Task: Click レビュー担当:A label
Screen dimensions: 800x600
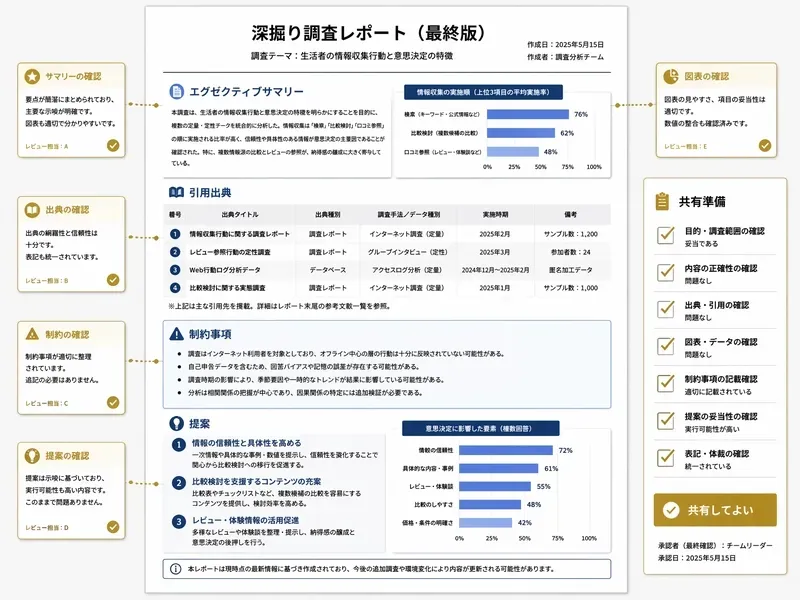Action: click(x=47, y=146)
